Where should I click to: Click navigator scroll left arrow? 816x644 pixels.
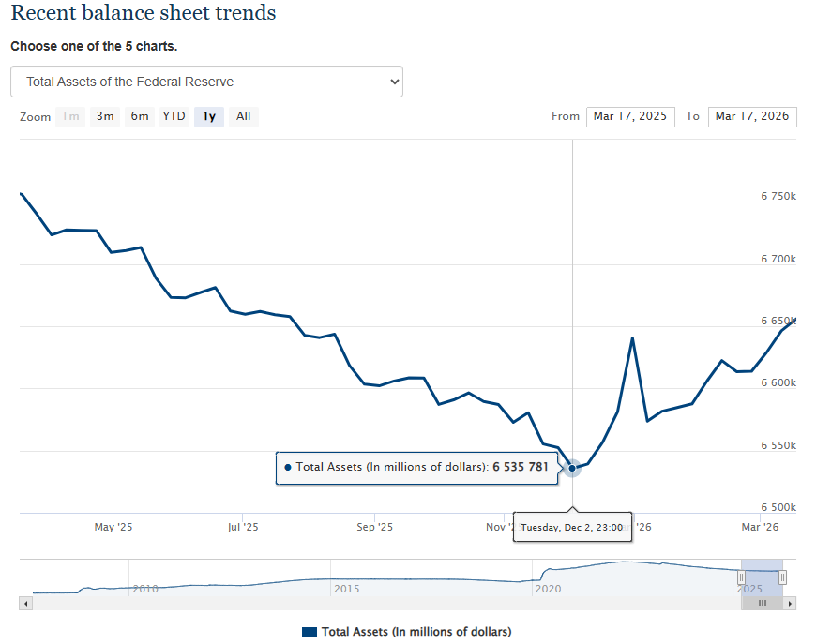click(25, 604)
